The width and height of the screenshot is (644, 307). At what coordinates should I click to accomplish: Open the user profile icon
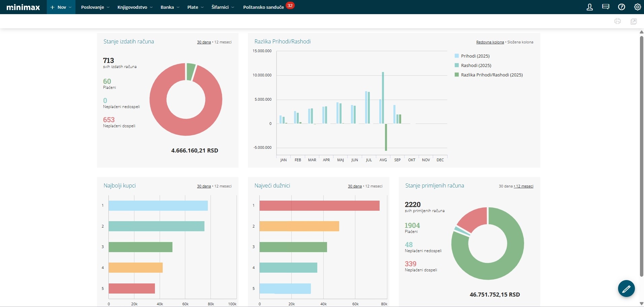pyautogui.click(x=589, y=7)
